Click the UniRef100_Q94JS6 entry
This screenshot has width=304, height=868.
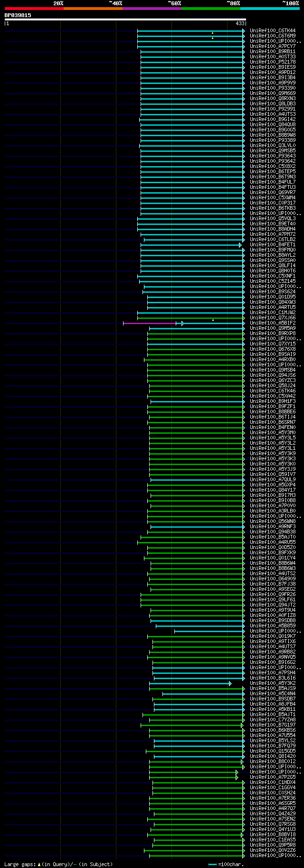tap(273, 375)
